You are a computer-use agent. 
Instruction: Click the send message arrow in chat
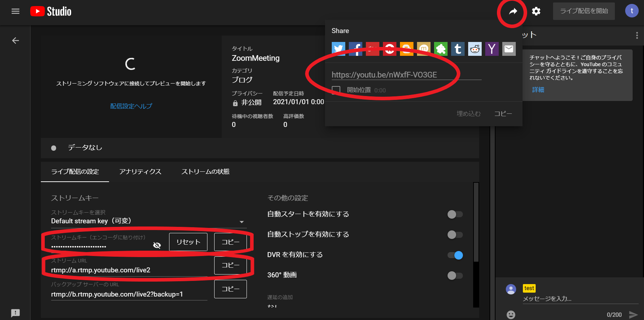point(633,315)
